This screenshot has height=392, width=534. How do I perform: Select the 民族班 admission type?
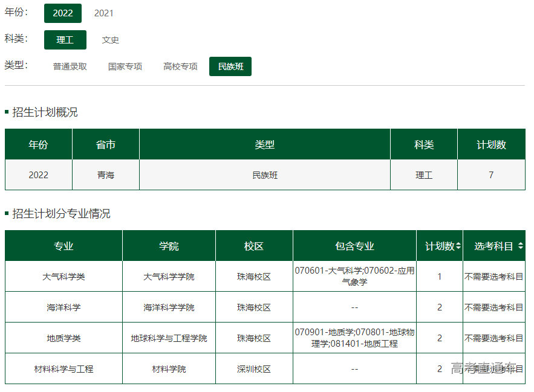(x=230, y=66)
